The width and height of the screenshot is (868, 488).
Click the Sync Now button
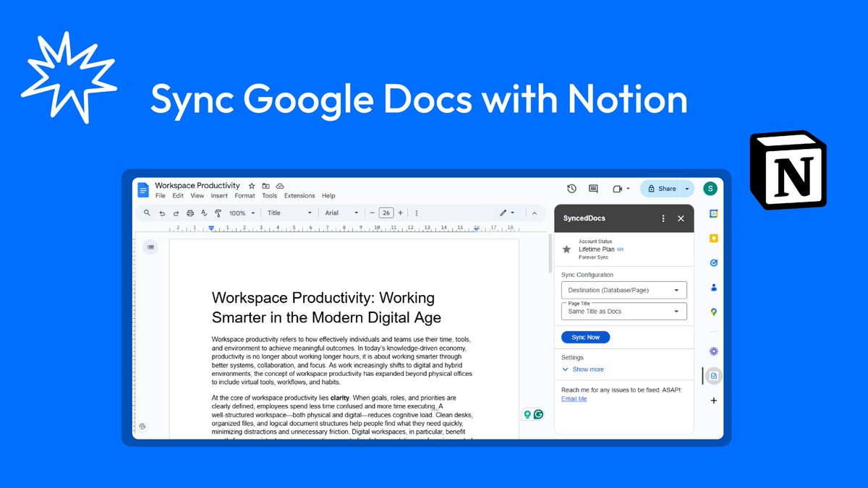[586, 338]
